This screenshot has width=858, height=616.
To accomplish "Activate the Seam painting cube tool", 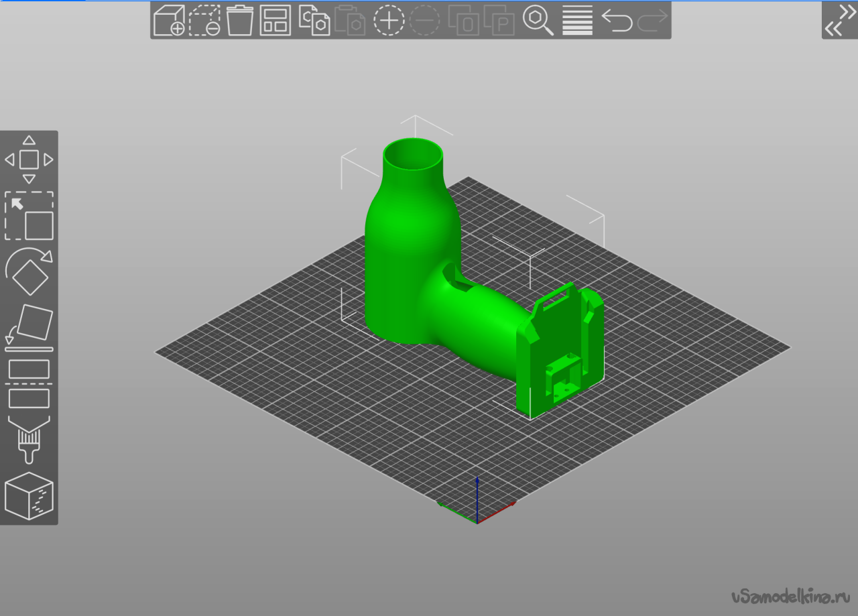I will (x=29, y=496).
